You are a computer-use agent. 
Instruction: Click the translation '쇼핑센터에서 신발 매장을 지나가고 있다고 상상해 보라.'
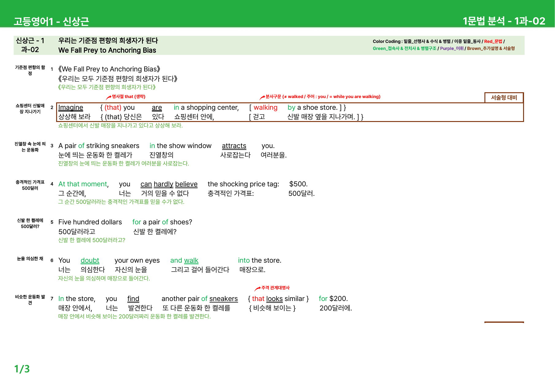(120, 125)
